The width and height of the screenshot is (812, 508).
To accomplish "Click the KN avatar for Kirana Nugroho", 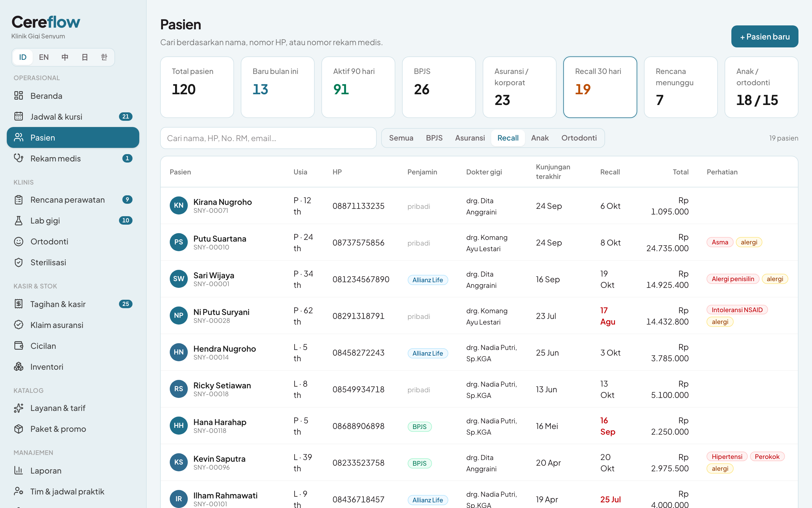I will coord(178,206).
